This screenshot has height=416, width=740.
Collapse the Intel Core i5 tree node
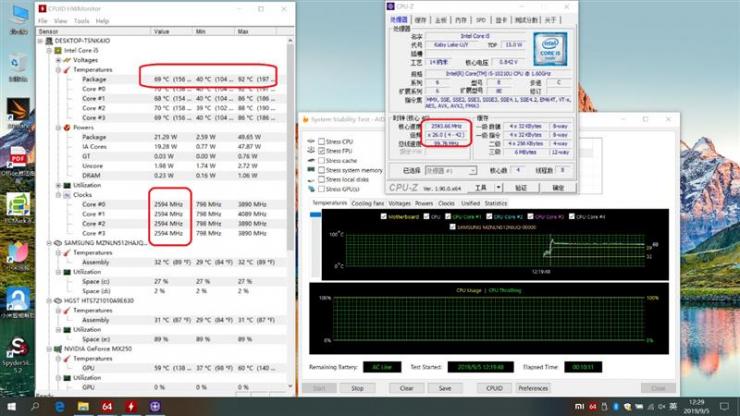(49, 51)
